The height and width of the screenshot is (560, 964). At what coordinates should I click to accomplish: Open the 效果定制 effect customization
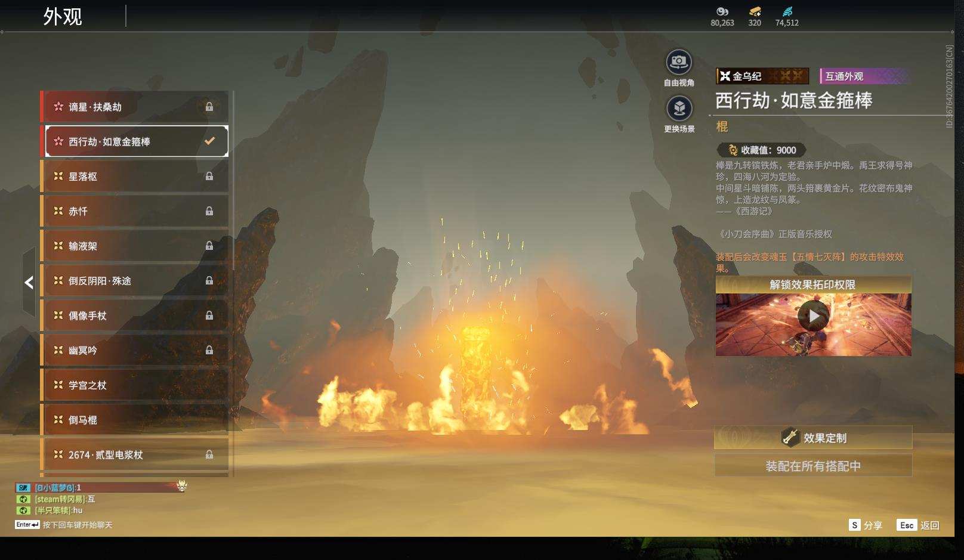pyautogui.click(x=813, y=438)
